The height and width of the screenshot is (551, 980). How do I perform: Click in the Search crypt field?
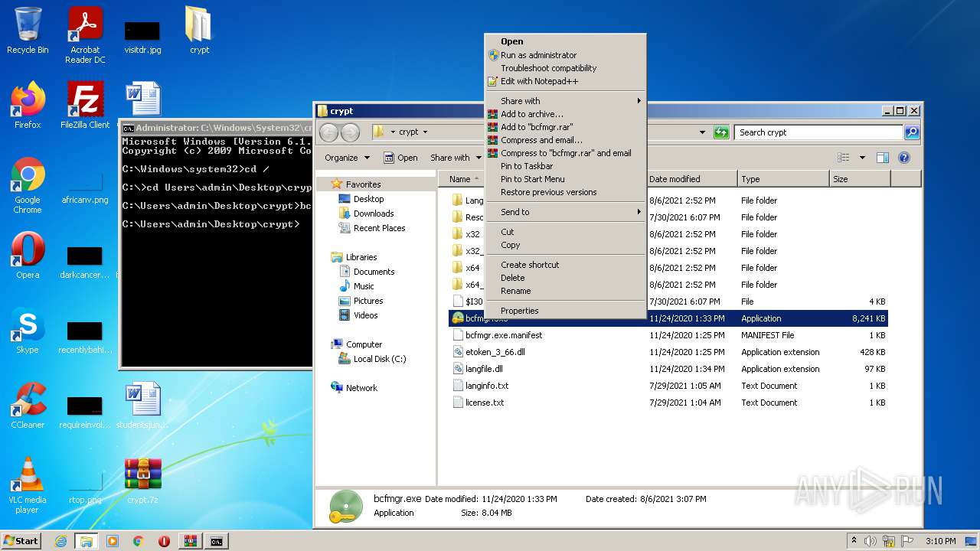(818, 132)
